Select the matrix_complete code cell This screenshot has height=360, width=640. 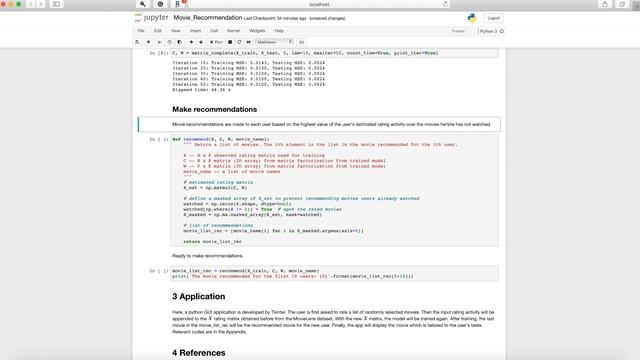point(334,53)
